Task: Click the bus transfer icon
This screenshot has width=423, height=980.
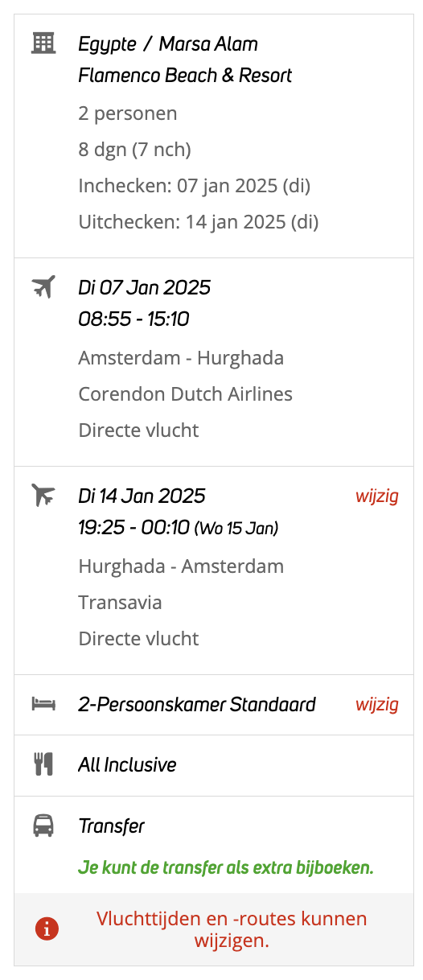Action: pos(43,826)
